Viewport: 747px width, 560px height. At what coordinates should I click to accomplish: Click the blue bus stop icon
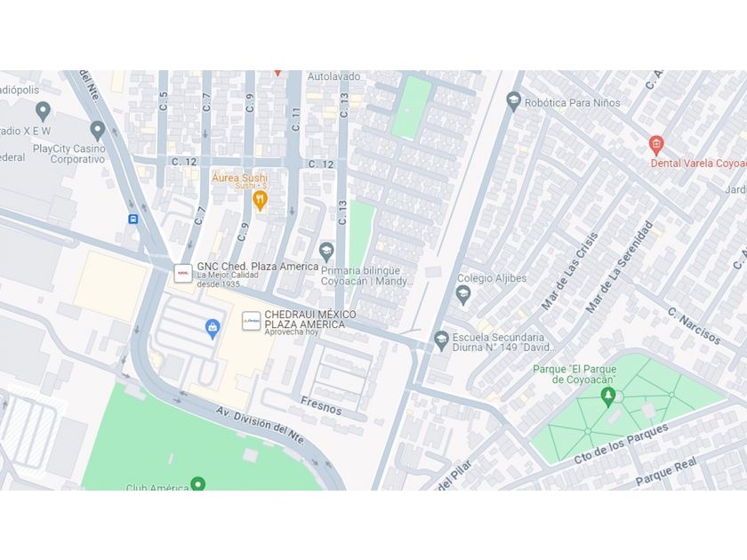pos(133,219)
